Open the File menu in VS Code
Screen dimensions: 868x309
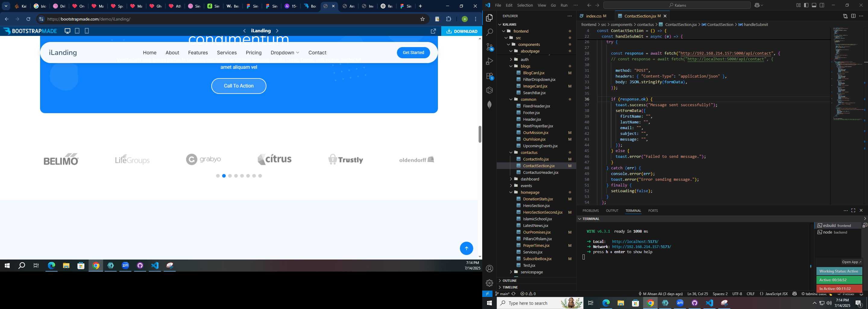[498, 5]
